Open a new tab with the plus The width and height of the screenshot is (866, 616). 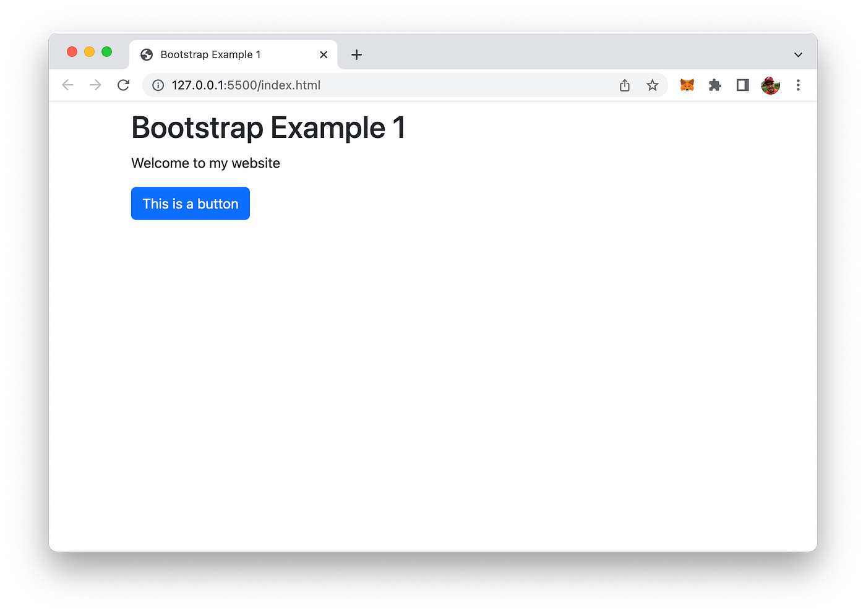[x=356, y=54]
